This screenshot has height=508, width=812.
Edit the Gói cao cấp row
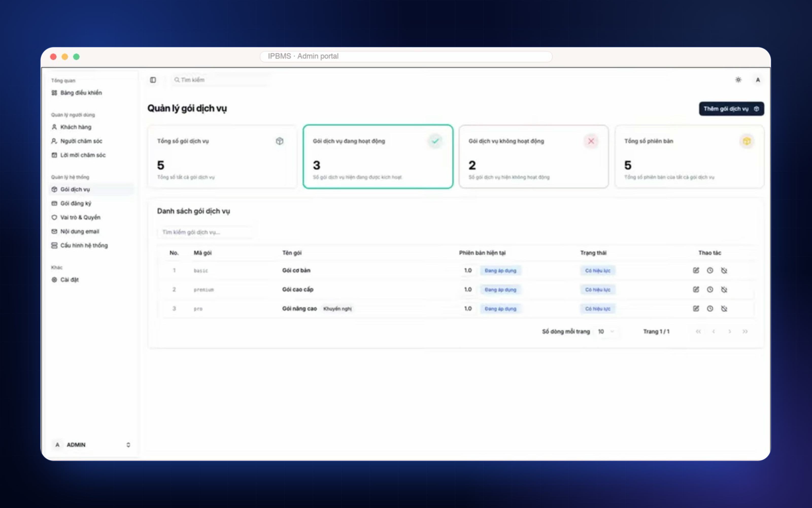click(696, 290)
